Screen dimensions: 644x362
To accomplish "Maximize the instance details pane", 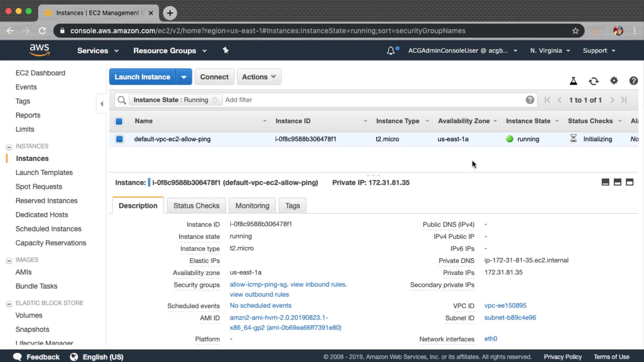I will coord(630,182).
